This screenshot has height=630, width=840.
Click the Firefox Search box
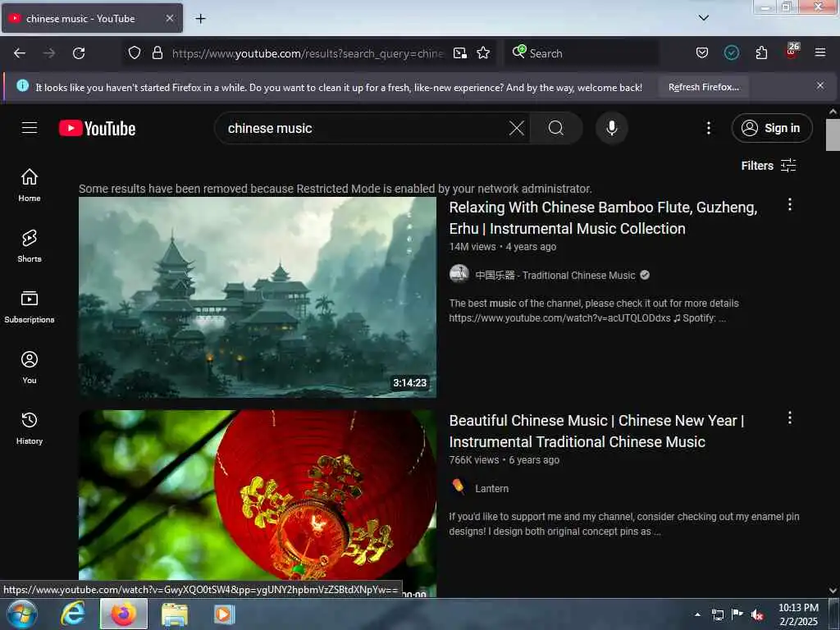pos(582,53)
